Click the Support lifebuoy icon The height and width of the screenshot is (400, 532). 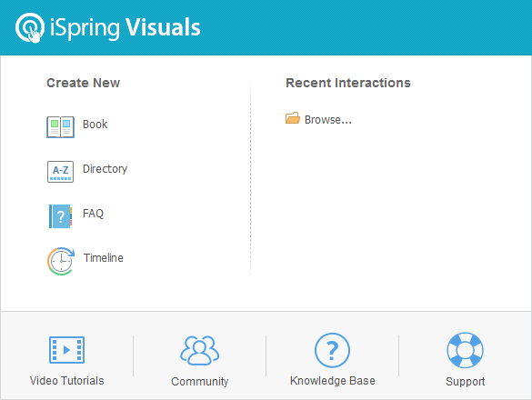coord(466,350)
